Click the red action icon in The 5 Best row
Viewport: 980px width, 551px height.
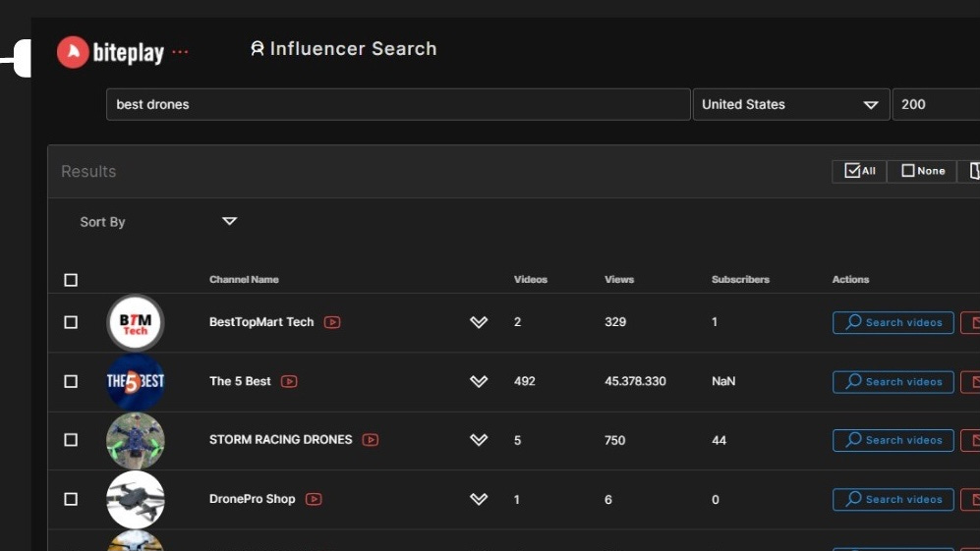point(970,382)
